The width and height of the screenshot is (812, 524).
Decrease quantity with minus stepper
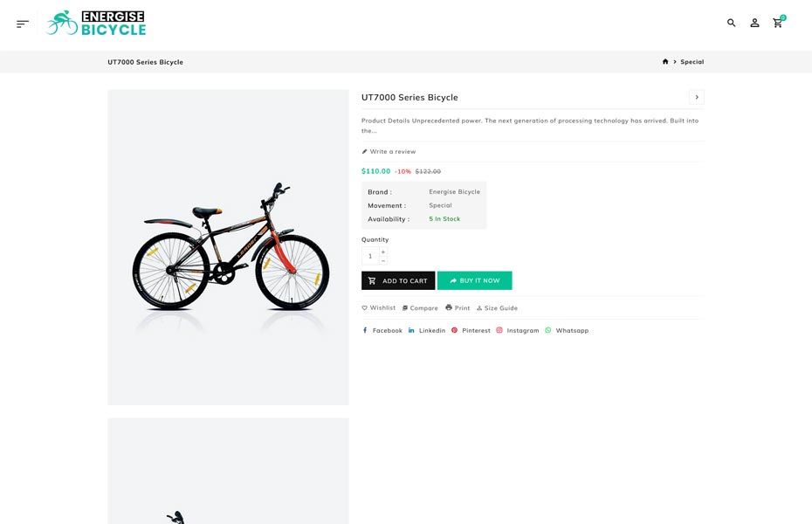[x=383, y=261]
